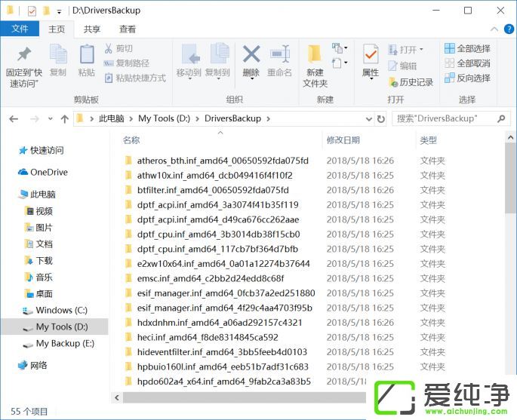Open Properties (属性) from the ribbon

[371, 56]
